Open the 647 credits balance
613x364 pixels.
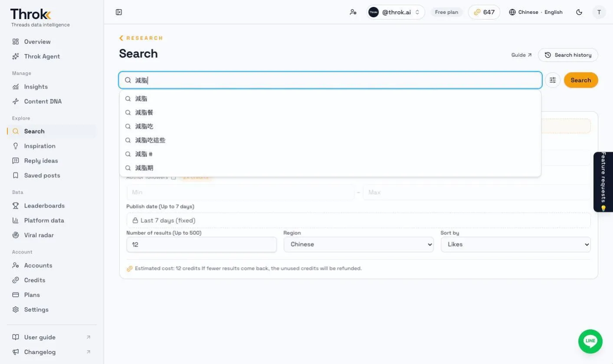[x=484, y=12]
